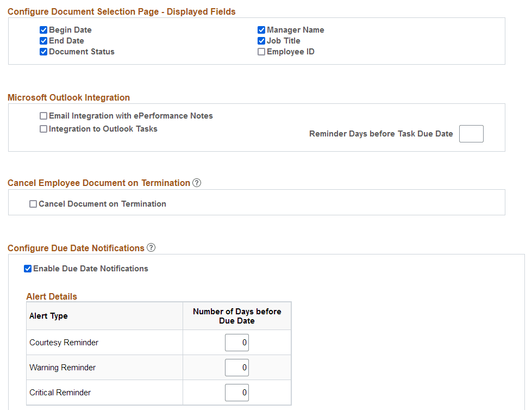Uncheck the Begin Date checkbox
532x410 pixels.
coord(43,30)
